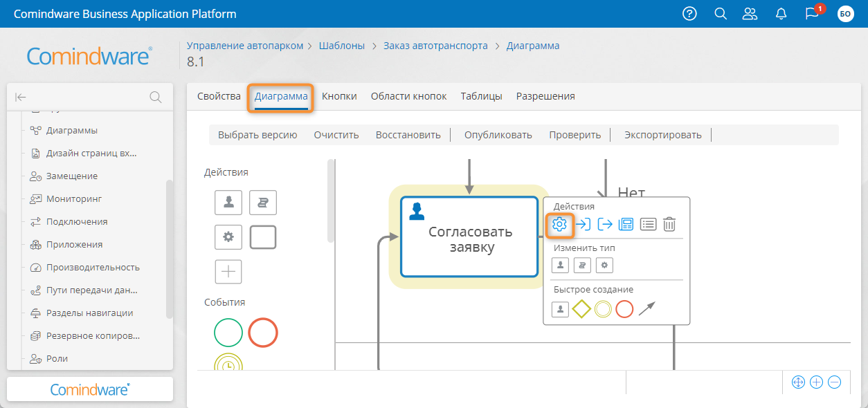Open the search magnifier in top bar
Image resolution: width=868 pixels, height=408 pixels.
720,14
